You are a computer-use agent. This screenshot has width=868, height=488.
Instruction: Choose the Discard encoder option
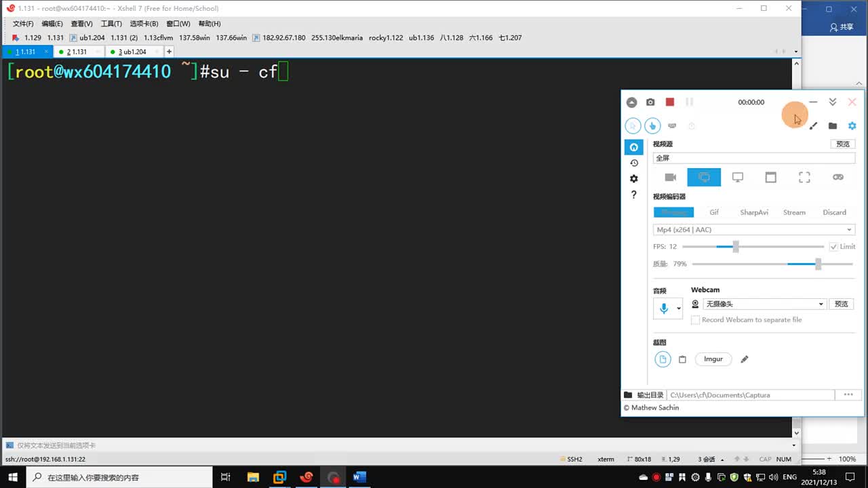(834, 212)
